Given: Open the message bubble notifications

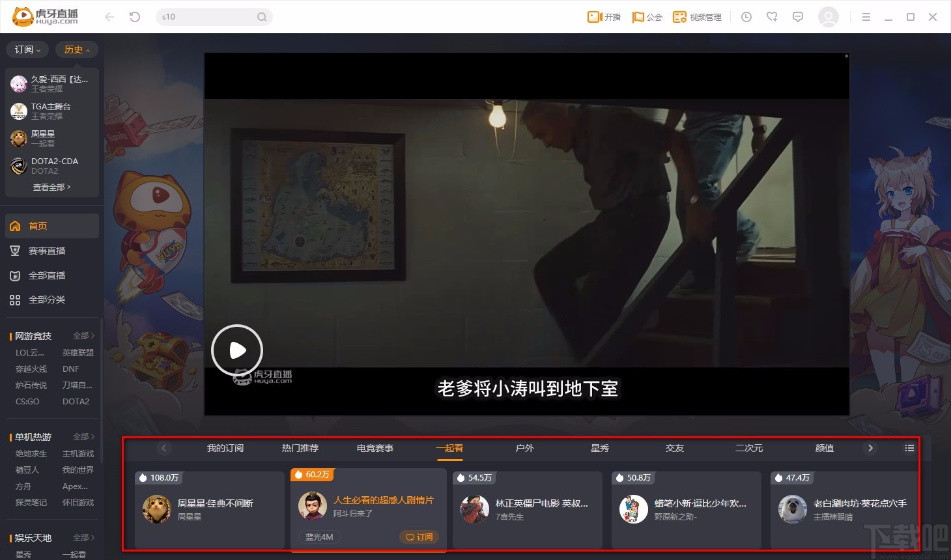Looking at the screenshot, I should [797, 17].
